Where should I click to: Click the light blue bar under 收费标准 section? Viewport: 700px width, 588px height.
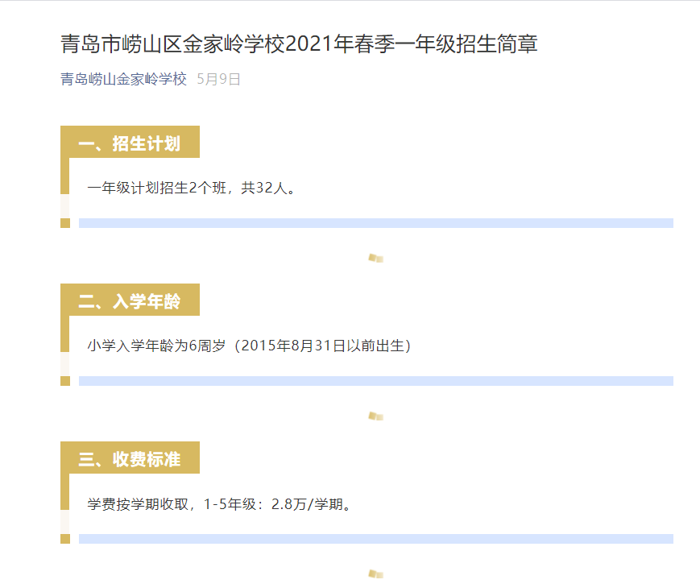tap(375, 539)
